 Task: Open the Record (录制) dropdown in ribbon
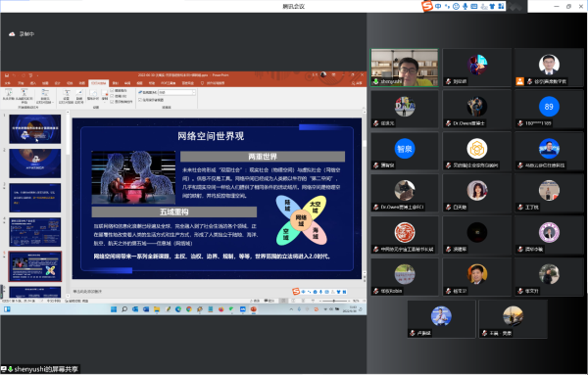(105, 96)
